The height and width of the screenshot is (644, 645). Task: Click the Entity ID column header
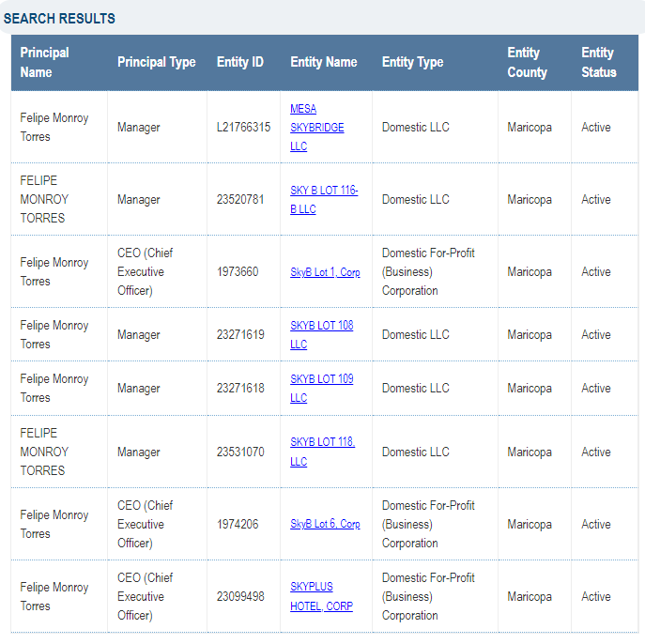pos(240,62)
